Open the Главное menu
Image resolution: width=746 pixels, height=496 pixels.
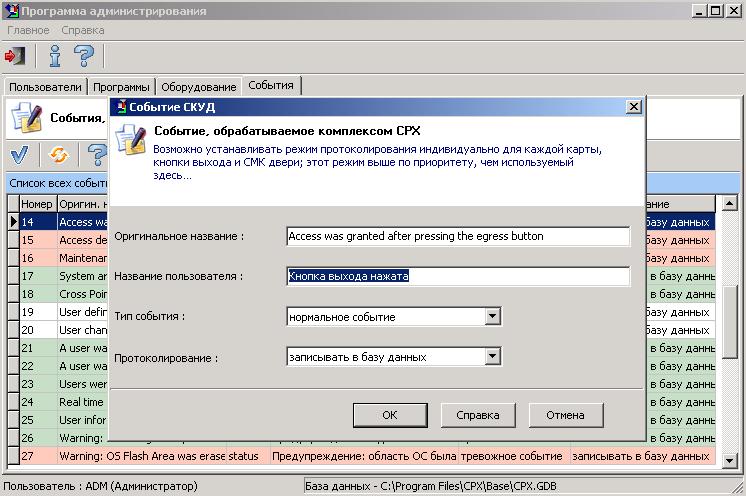click(28, 30)
